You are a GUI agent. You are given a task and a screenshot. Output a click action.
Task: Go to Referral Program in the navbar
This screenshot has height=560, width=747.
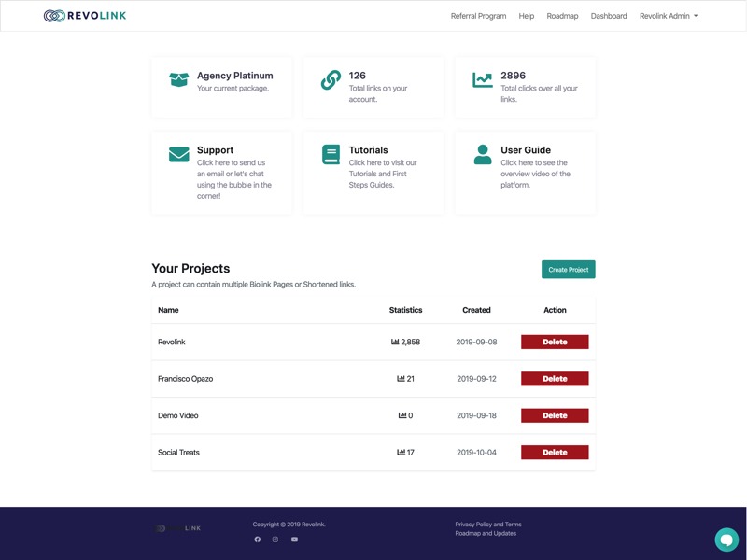pos(478,16)
